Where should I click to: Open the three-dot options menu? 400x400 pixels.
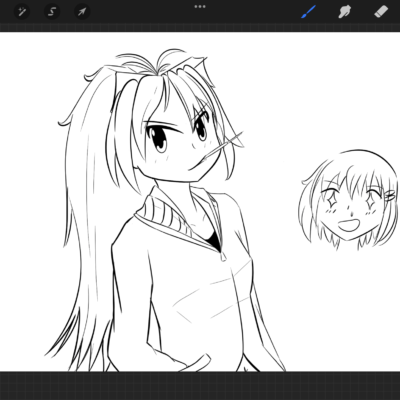[x=200, y=6]
